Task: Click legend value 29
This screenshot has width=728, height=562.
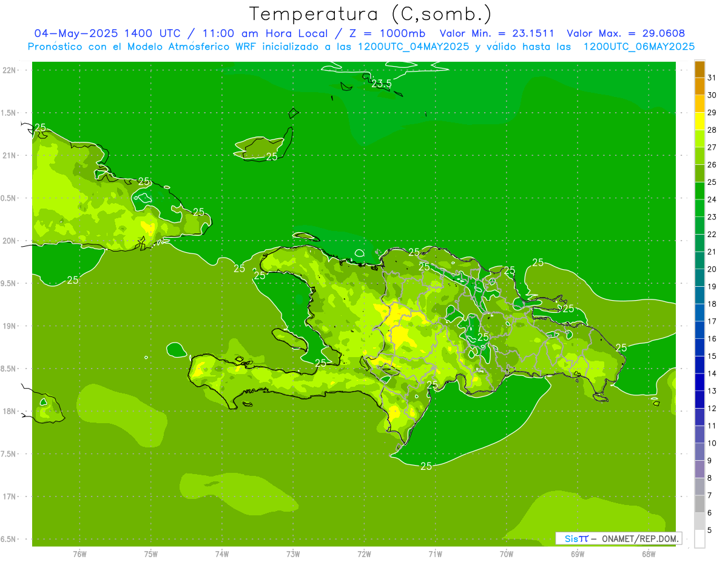Action: pyautogui.click(x=712, y=113)
